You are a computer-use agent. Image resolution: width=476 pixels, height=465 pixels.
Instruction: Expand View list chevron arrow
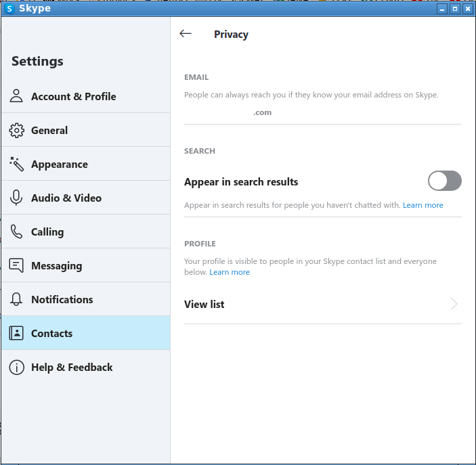pos(454,304)
